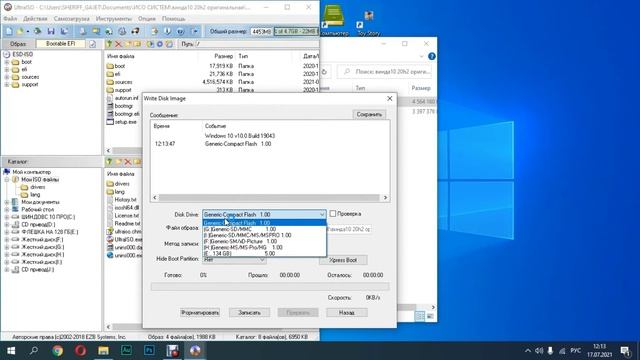The height and width of the screenshot is (360, 640).
Task: Click the Save As icon beside the floppy-disk
Action: pos(64,31)
